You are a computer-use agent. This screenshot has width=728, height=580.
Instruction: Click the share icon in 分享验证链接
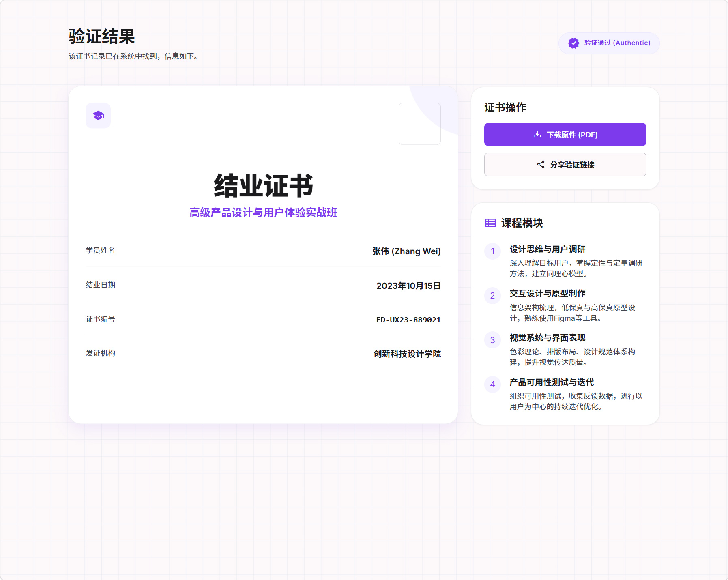(x=541, y=164)
